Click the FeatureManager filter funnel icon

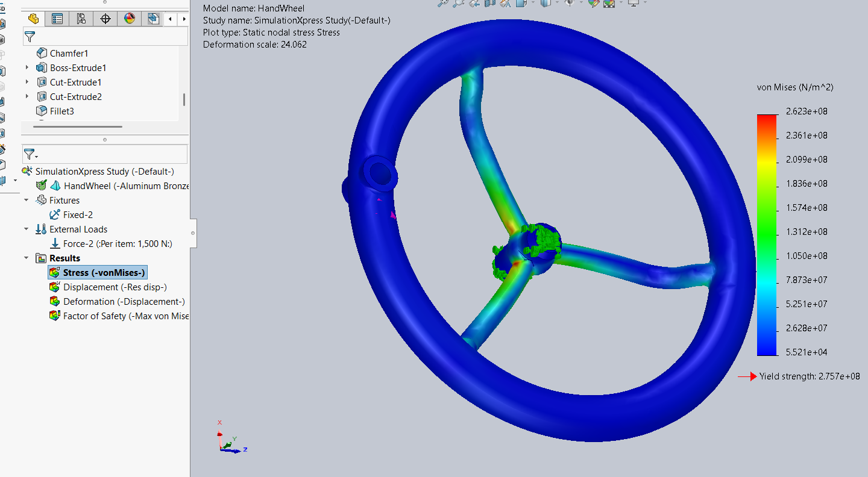[x=30, y=37]
